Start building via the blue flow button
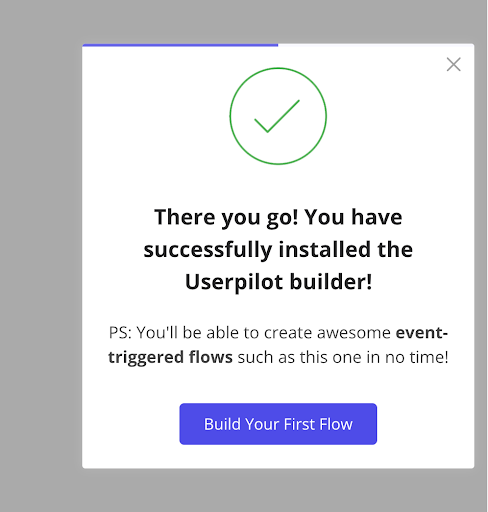 pos(278,424)
